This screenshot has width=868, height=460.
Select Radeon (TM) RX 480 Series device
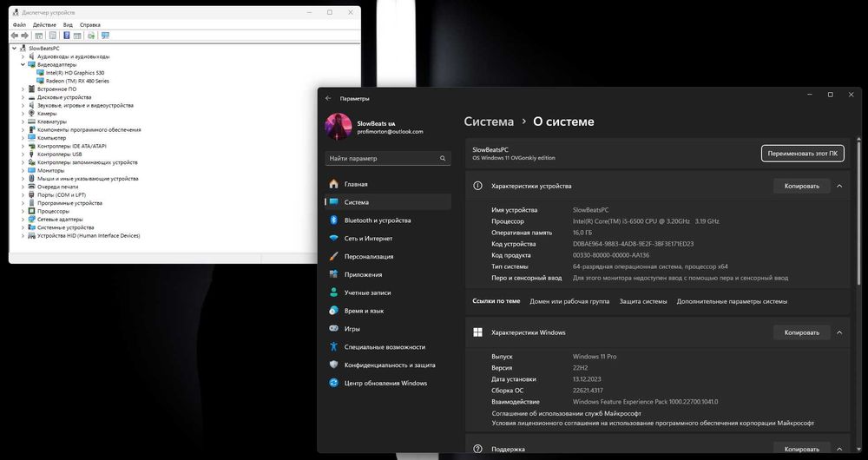pos(77,81)
